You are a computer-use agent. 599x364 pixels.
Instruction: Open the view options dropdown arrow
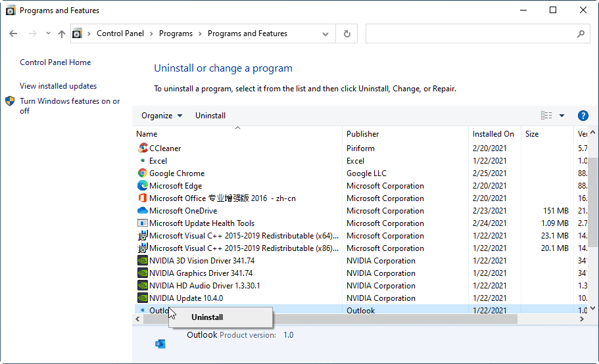562,116
